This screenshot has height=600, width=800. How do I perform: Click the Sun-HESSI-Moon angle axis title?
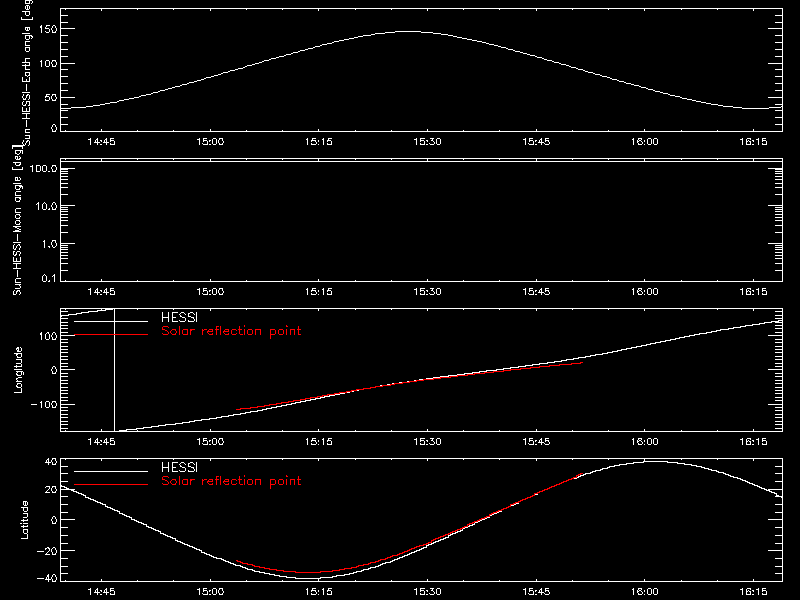pos(17,220)
